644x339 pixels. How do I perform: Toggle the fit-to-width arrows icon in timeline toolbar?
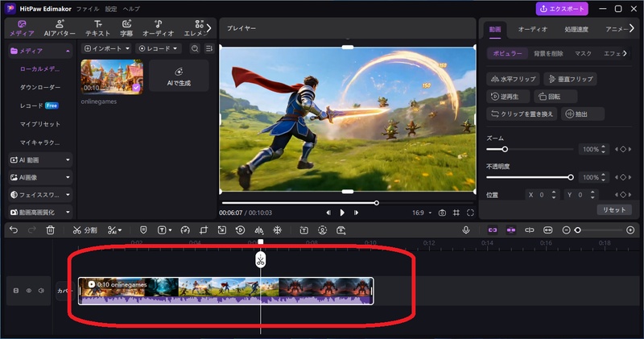tap(548, 230)
